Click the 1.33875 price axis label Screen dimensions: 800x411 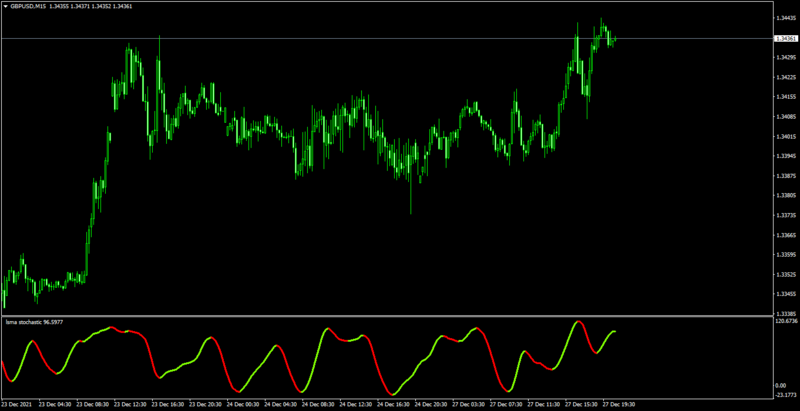[786, 176]
